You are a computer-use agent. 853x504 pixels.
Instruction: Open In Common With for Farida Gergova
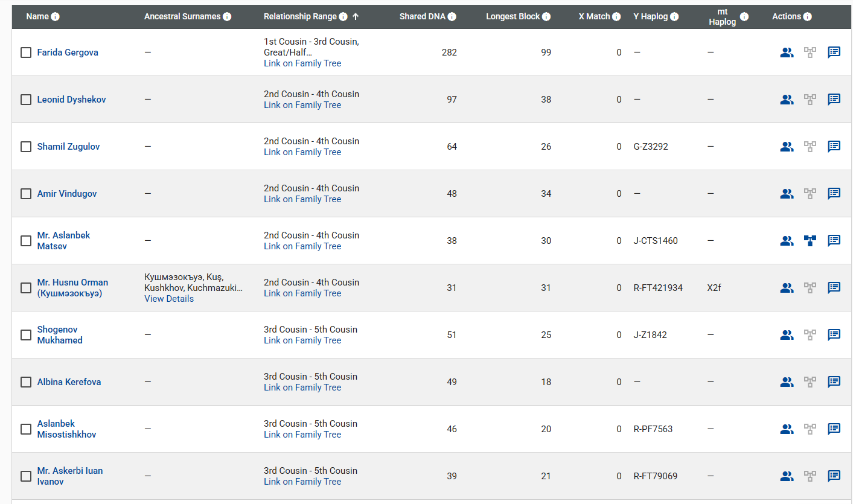pos(787,53)
